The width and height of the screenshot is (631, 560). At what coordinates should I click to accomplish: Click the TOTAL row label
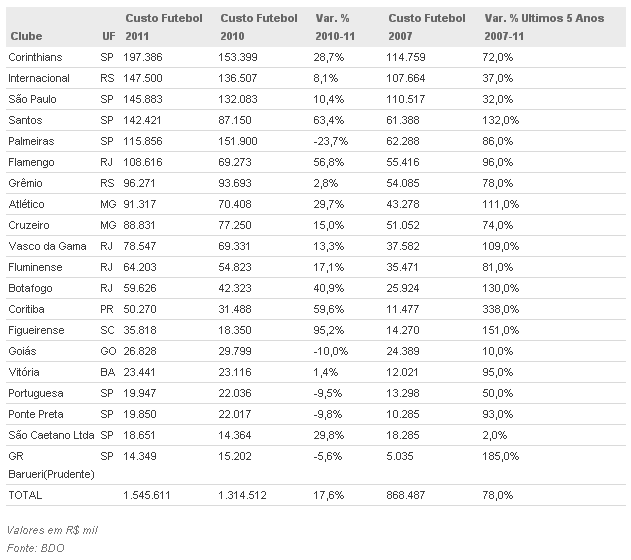[x=25, y=495]
